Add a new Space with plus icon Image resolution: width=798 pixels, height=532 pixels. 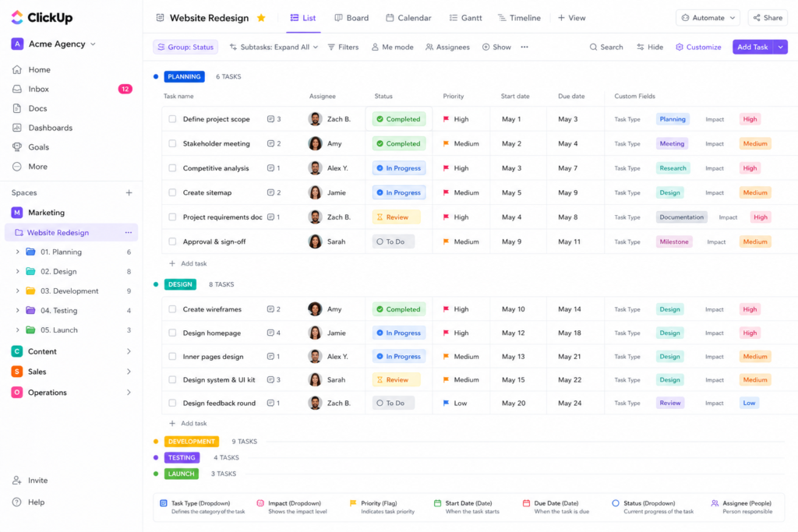pos(129,192)
